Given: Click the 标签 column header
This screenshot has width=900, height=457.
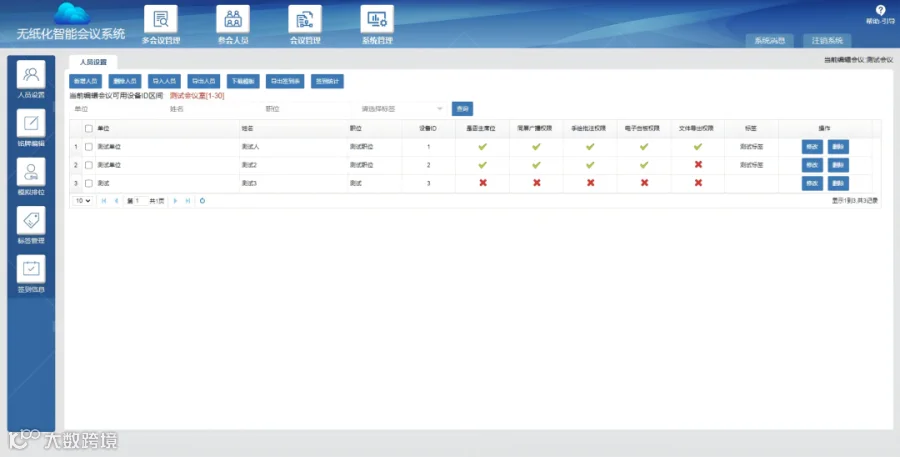Looking at the screenshot, I should pos(751,129).
